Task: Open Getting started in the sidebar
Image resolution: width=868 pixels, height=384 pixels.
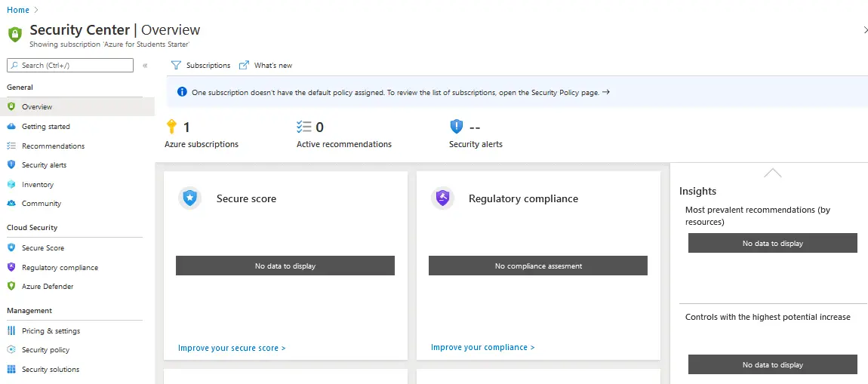Action: [45, 127]
